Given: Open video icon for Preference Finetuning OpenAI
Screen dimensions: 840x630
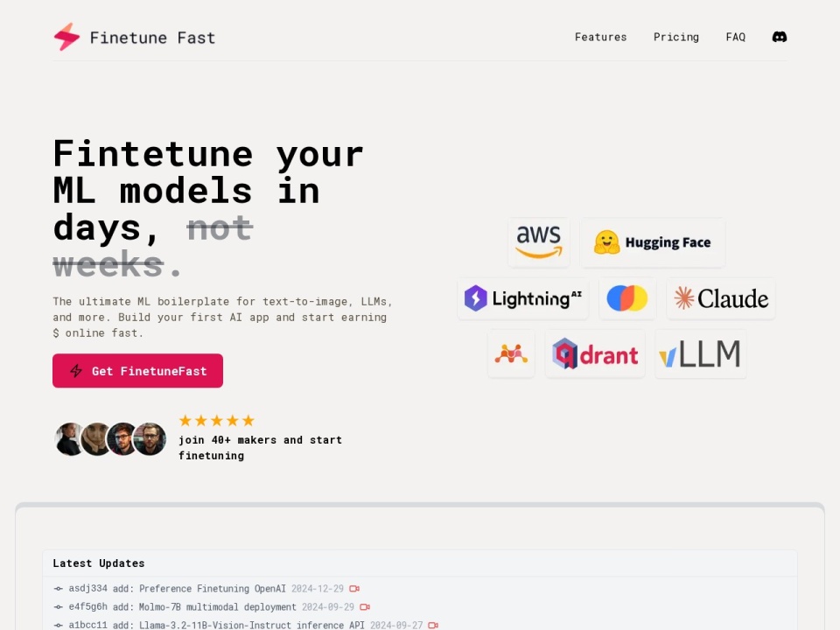Looking at the screenshot, I should tap(354, 589).
